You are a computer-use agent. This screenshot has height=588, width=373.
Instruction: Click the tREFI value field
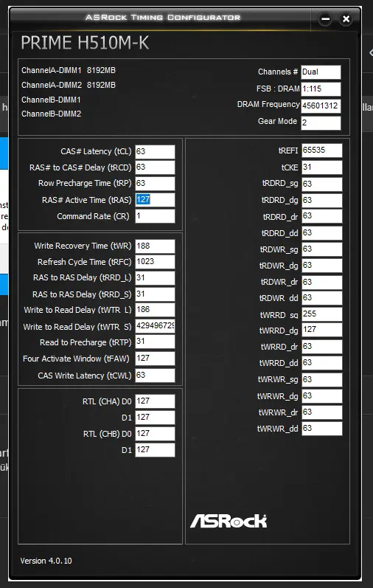tap(321, 151)
